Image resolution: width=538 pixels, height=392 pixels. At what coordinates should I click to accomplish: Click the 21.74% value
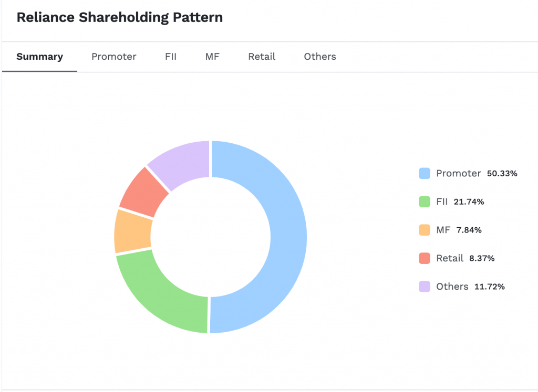tap(469, 202)
